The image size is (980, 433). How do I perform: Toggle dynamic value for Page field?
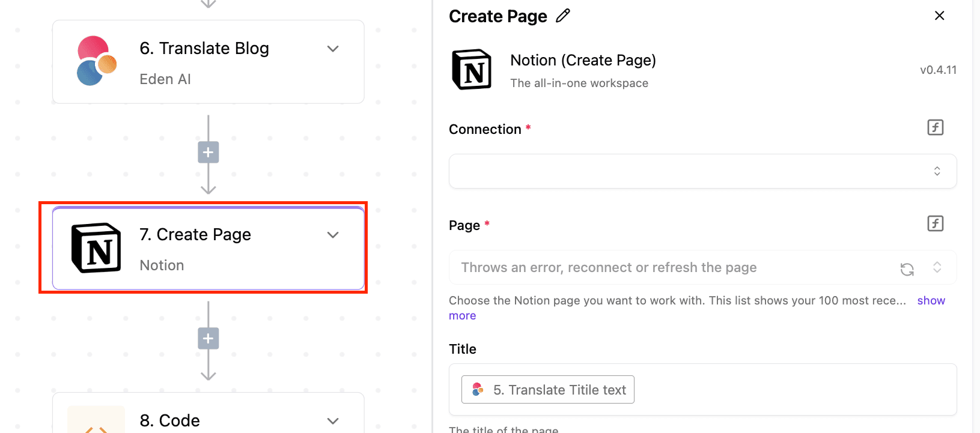935,223
